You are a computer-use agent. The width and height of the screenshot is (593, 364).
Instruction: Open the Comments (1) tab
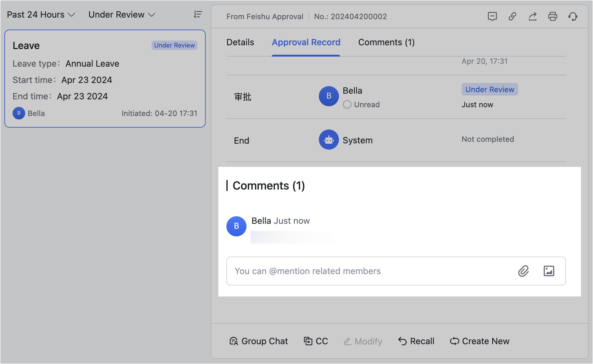pyautogui.click(x=386, y=42)
